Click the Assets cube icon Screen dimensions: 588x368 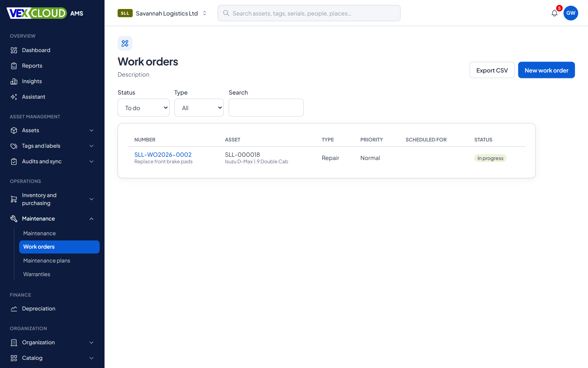[x=14, y=130]
